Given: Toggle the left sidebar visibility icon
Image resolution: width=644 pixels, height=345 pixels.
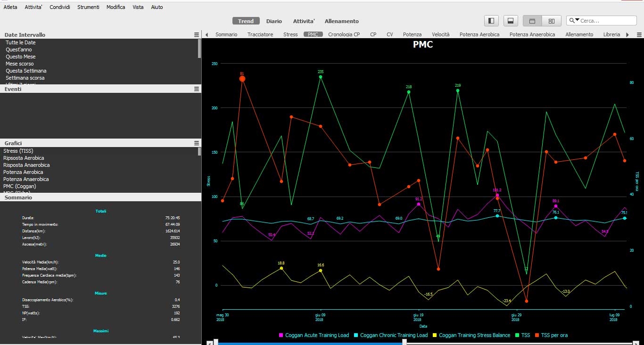Looking at the screenshot, I should click(x=491, y=21).
